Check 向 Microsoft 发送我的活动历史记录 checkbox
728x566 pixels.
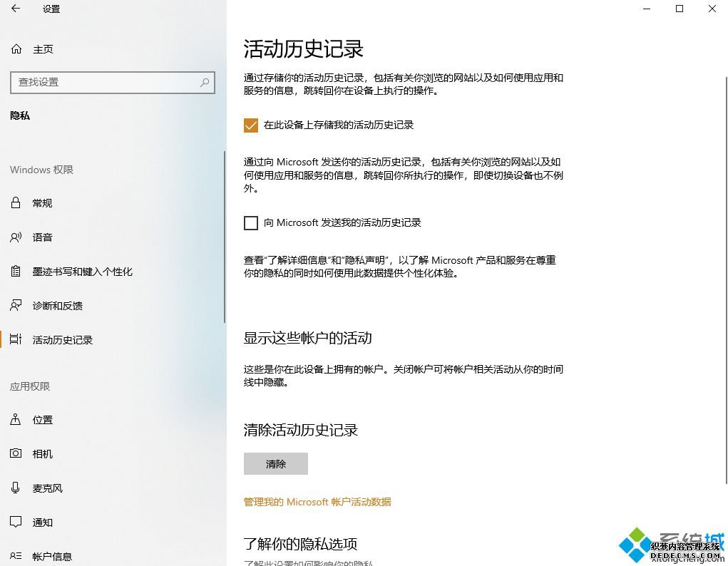(x=251, y=223)
